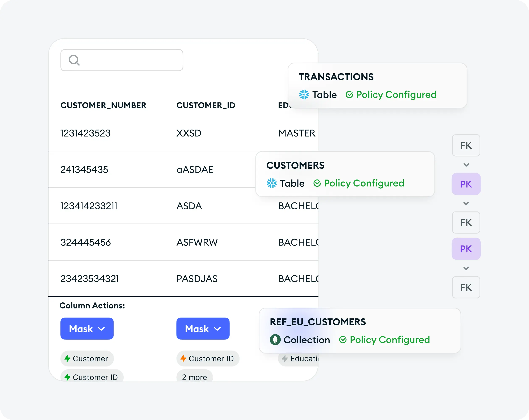Select the bottom FK badge
The height and width of the screenshot is (420, 529).
(466, 287)
